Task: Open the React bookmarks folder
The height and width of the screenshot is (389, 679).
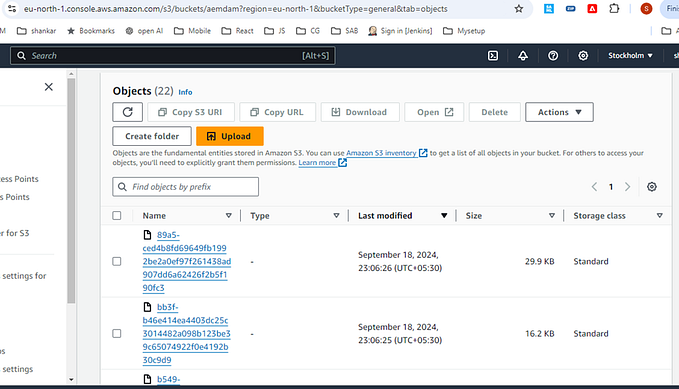Action: tap(237, 31)
